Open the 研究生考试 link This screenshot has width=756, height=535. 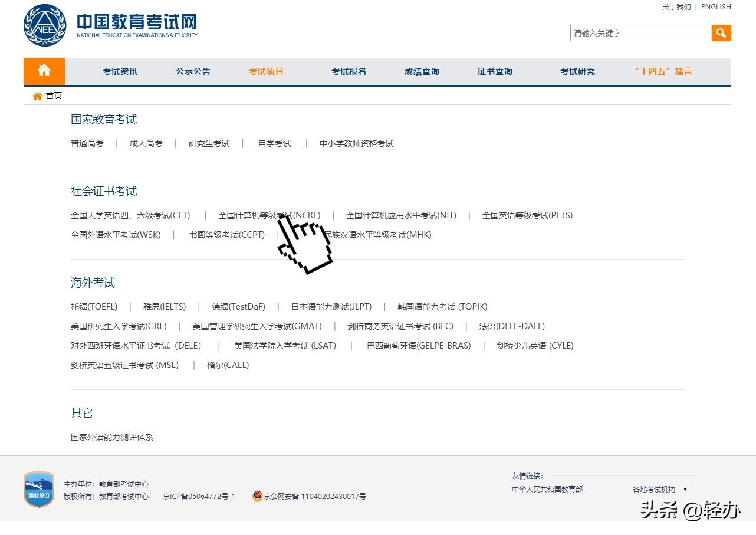coord(209,143)
